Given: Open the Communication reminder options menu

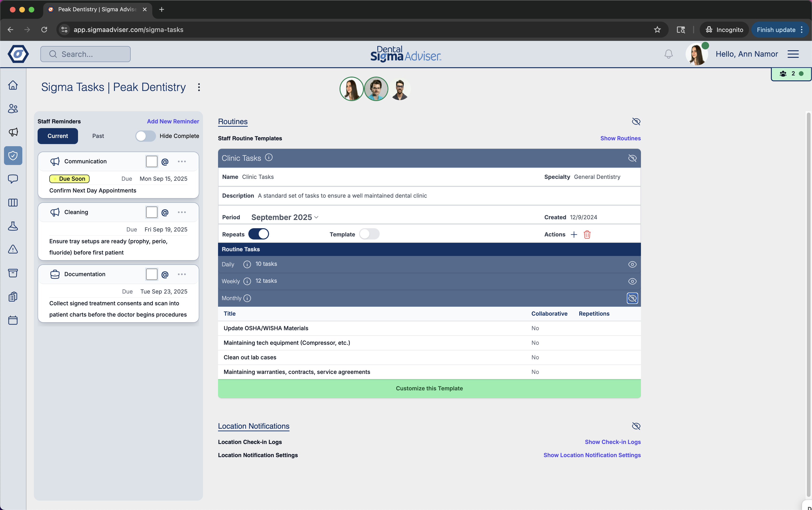Looking at the screenshot, I should 182,161.
